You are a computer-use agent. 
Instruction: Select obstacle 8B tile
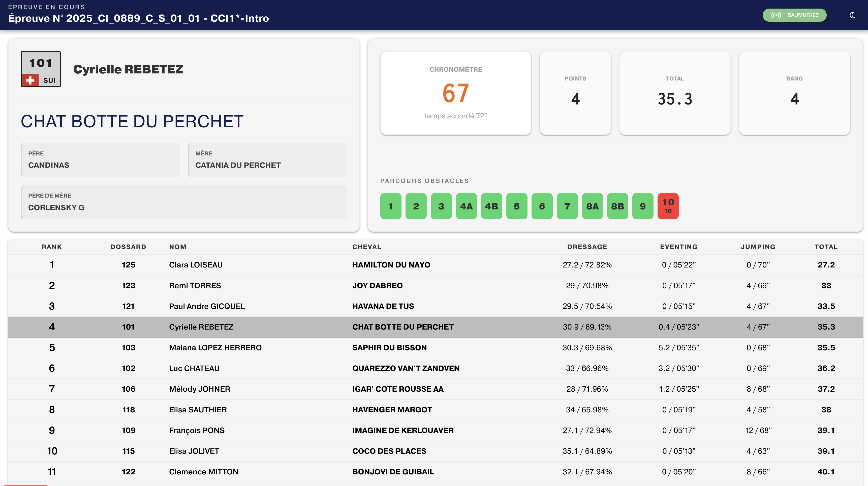click(617, 206)
